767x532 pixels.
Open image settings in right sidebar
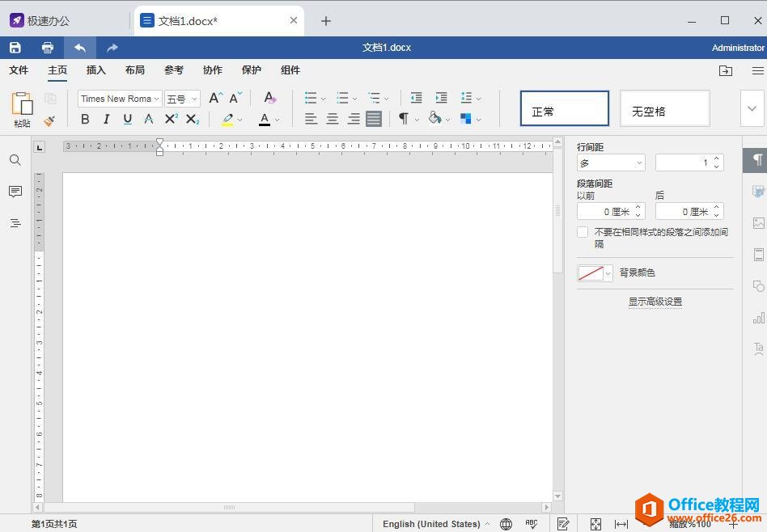pyautogui.click(x=759, y=223)
